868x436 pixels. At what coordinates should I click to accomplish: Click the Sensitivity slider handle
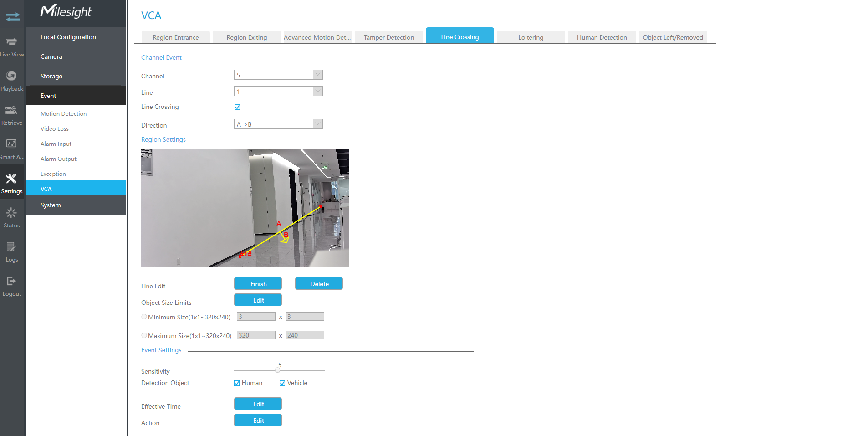click(x=277, y=370)
